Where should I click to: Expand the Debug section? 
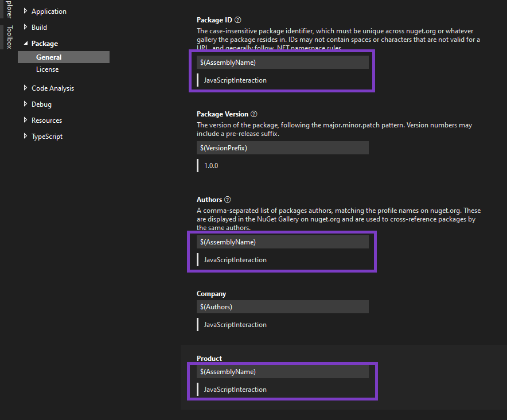(x=25, y=104)
